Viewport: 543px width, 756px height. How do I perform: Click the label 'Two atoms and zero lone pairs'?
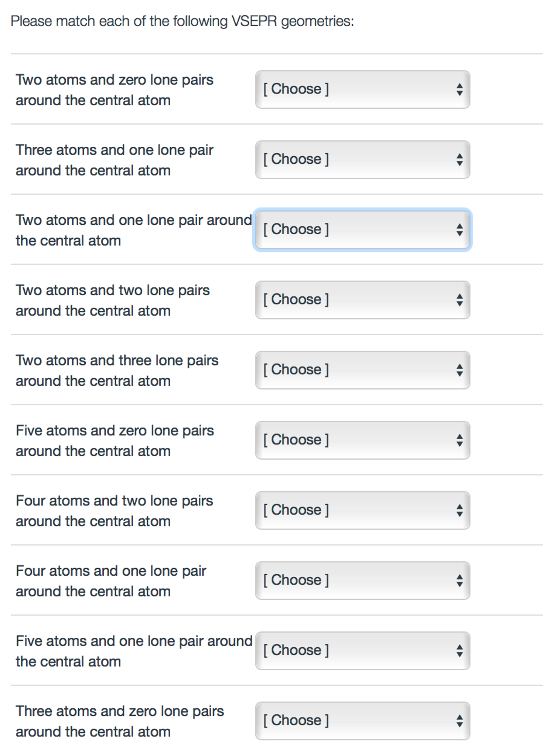115,90
